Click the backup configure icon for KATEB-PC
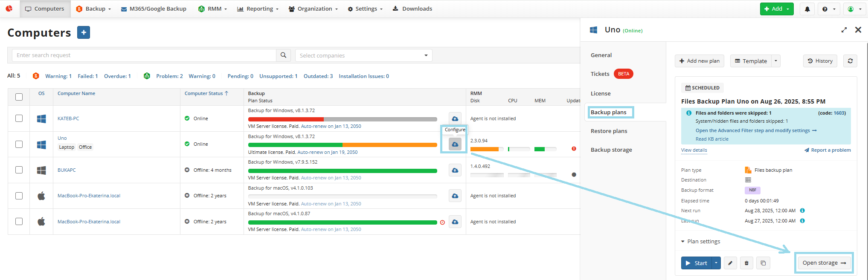Viewport: 868px width, 280px height. tap(455, 118)
